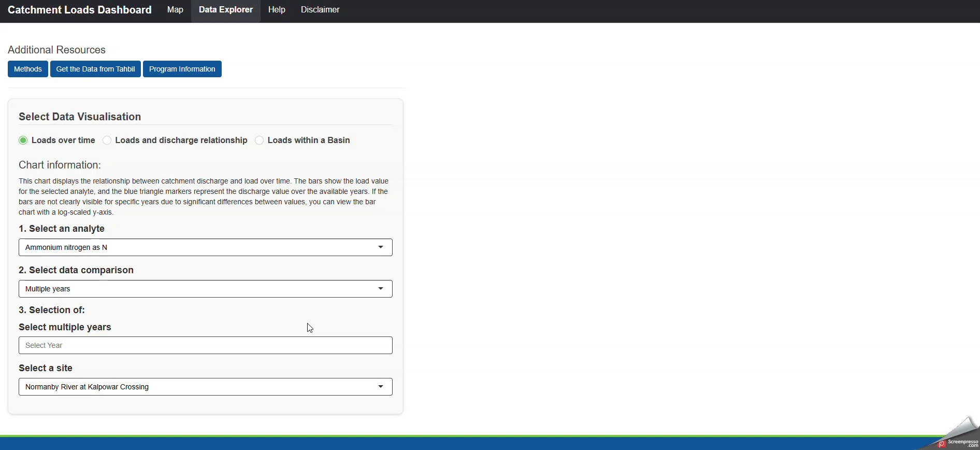Image resolution: width=980 pixels, height=450 pixels.
Task: Click the Select Data Visualisation heading
Action: click(80, 117)
